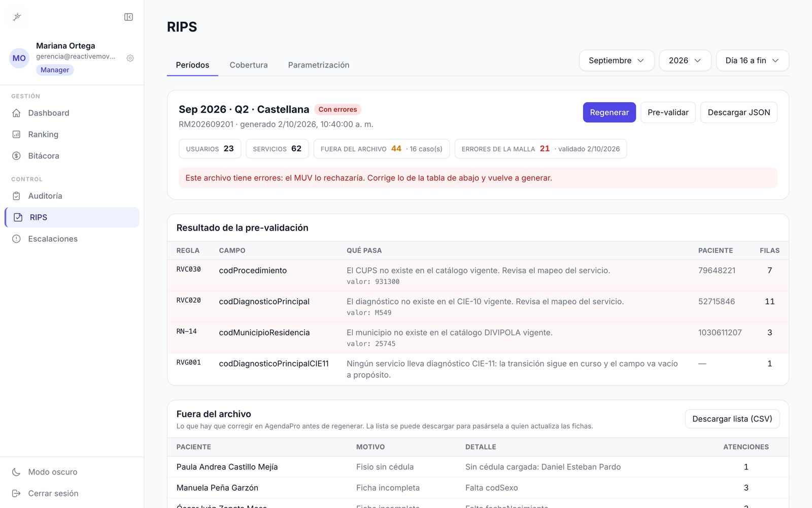The height and width of the screenshot is (508, 812).
Task: Click Descargar lista (CSV) button
Action: tap(732, 419)
